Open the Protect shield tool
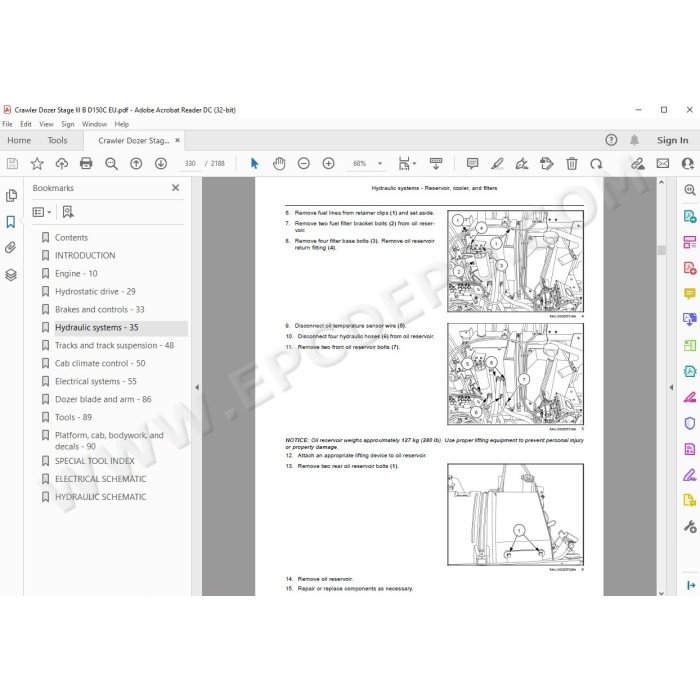This screenshot has height=700, width=700. click(690, 423)
